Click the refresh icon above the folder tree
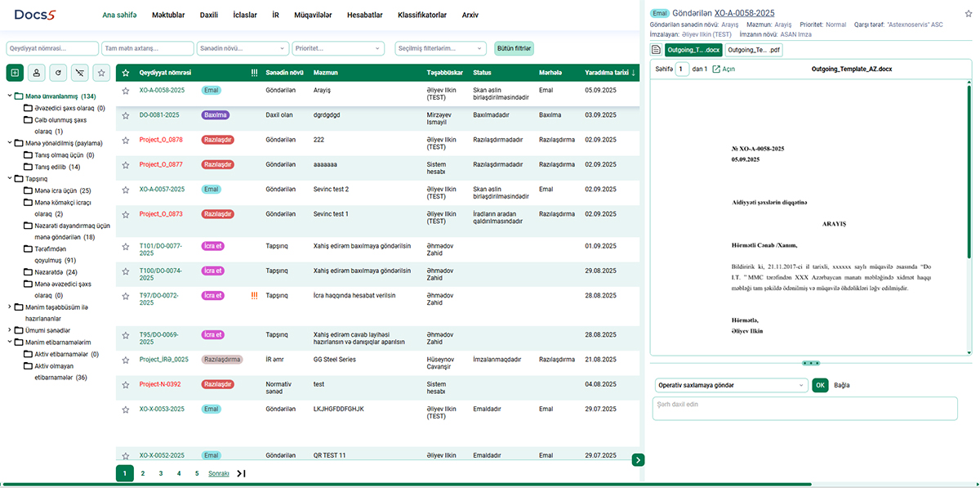980x488 pixels. 58,73
